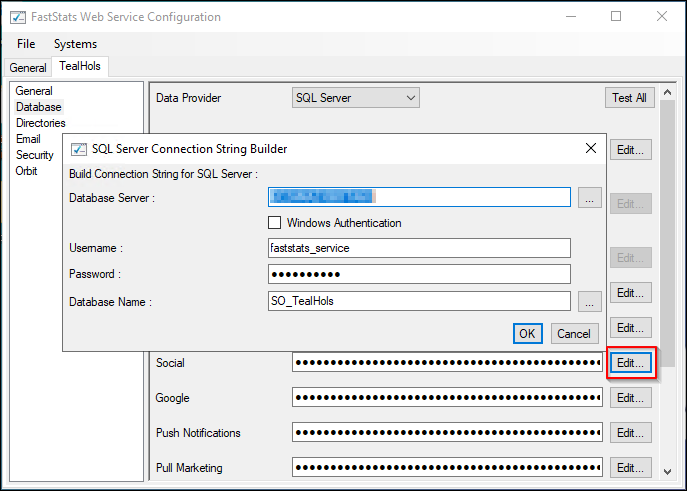Click the FastStats app icon in title bar
The image size is (687, 491).
pos(18,17)
